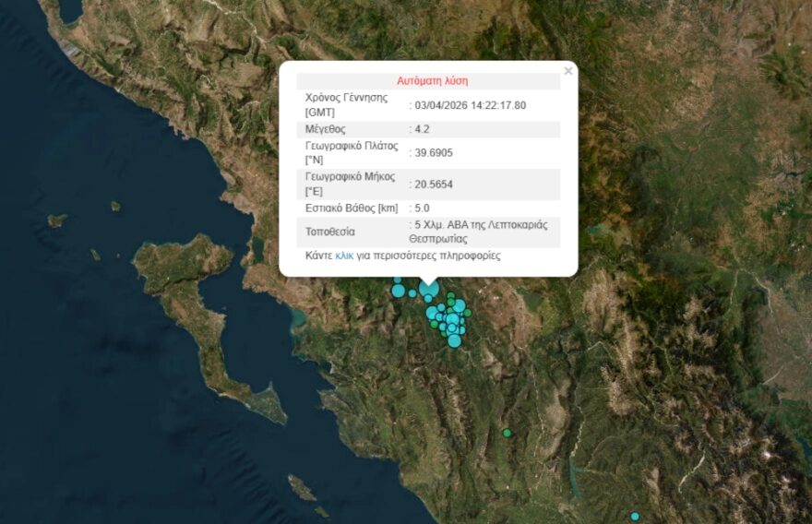Open the 'κλικ' link for more information

click(344, 256)
